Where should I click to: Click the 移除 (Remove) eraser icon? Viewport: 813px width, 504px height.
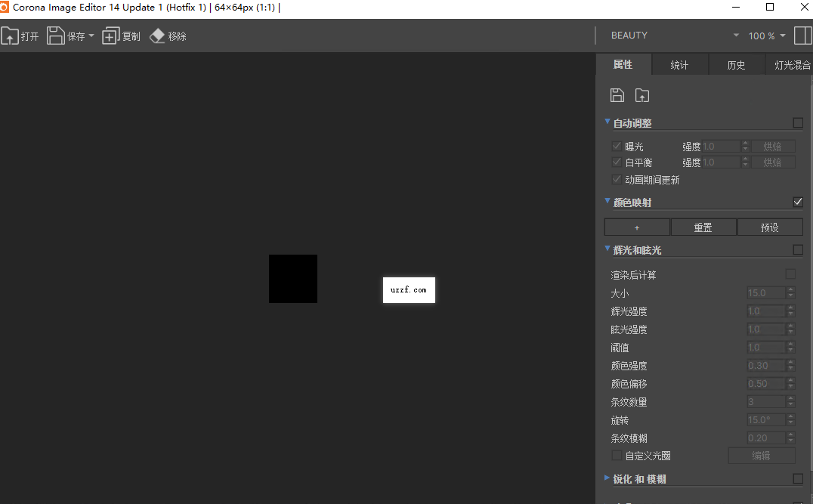157,35
